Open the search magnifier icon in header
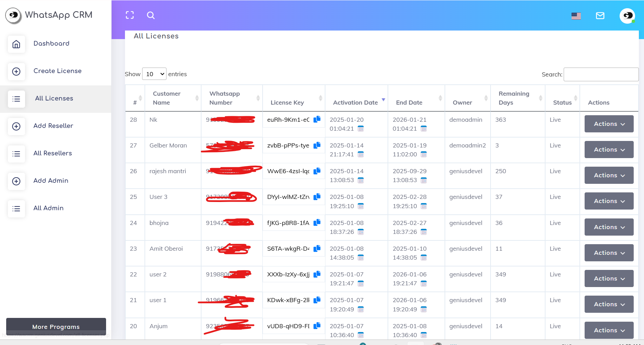The image size is (644, 345). click(151, 15)
